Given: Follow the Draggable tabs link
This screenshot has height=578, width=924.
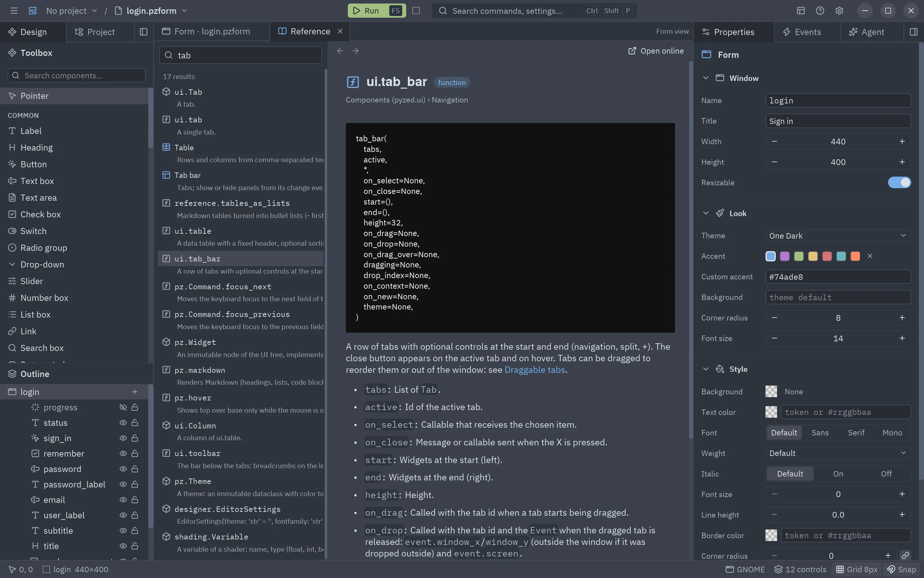Looking at the screenshot, I should [x=535, y=370].
